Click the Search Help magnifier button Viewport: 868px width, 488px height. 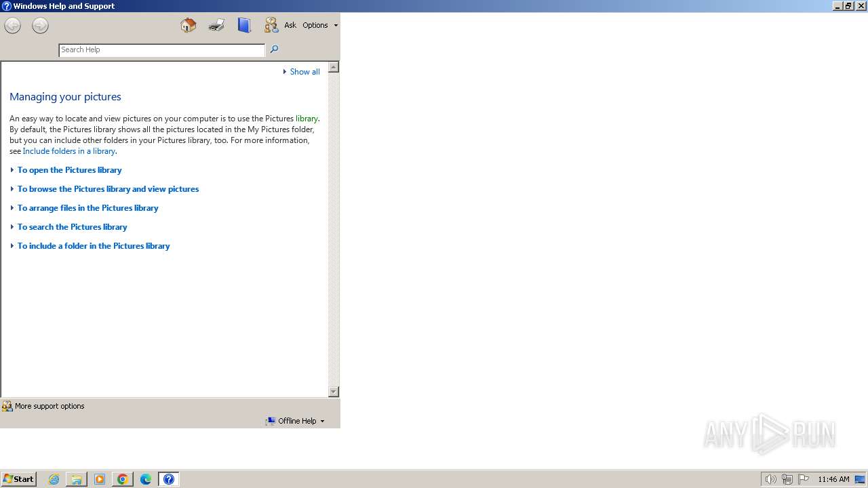tap(274, 49)
